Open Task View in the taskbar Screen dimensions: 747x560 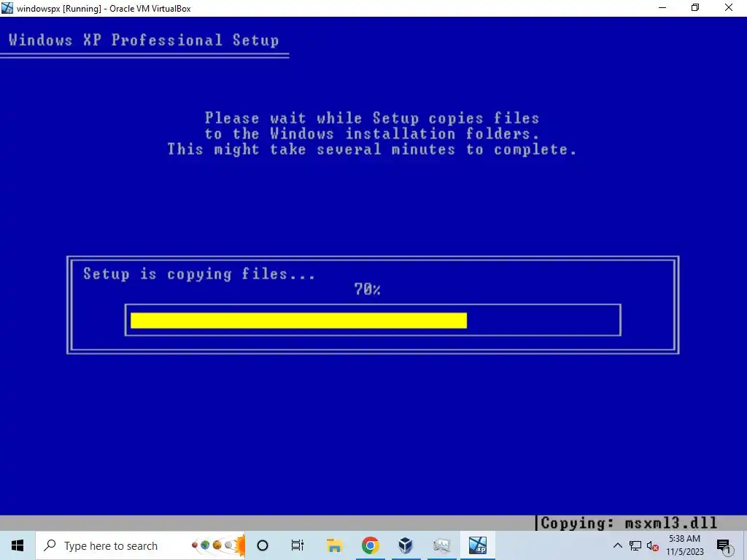298,545
